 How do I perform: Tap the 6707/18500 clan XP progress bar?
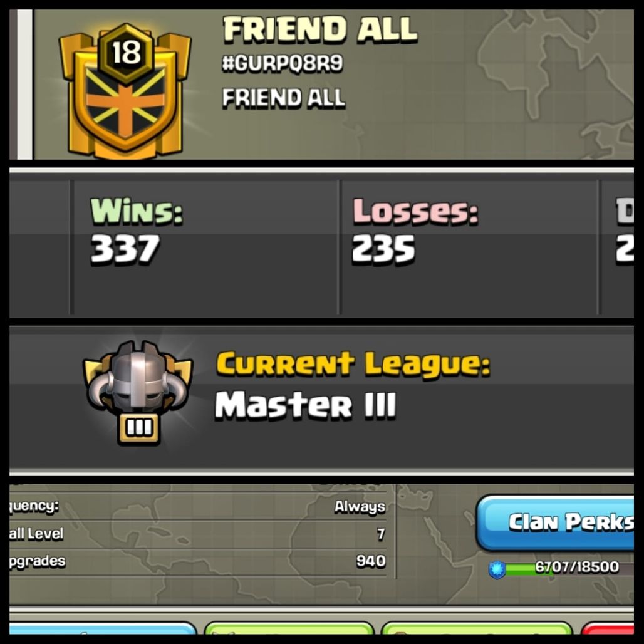point(569,569)
